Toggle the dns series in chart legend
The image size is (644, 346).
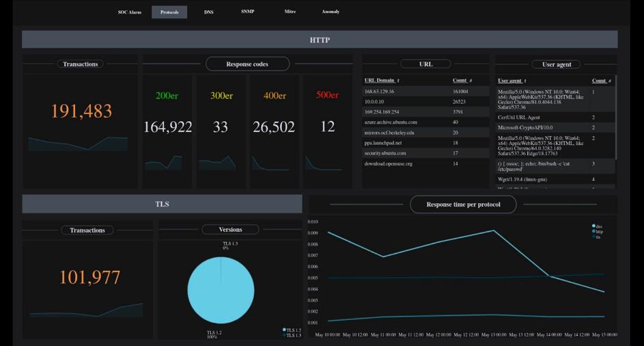coord(598,226)
